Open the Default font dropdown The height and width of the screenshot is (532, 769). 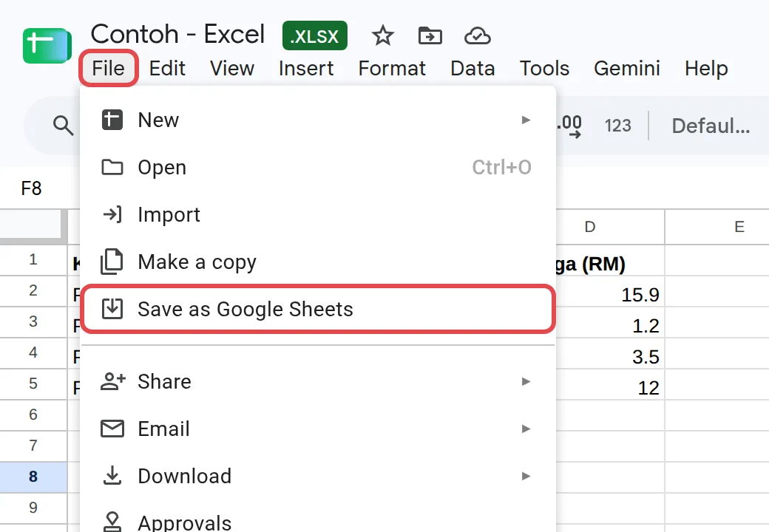[711, 126]
